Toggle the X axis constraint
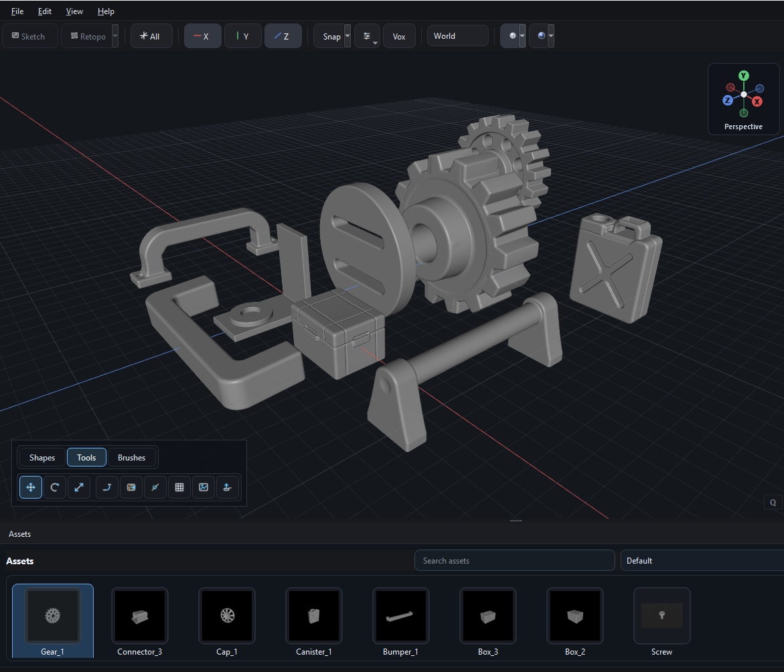Viewport: 784px width, 672px height. (x=202, y=36)
